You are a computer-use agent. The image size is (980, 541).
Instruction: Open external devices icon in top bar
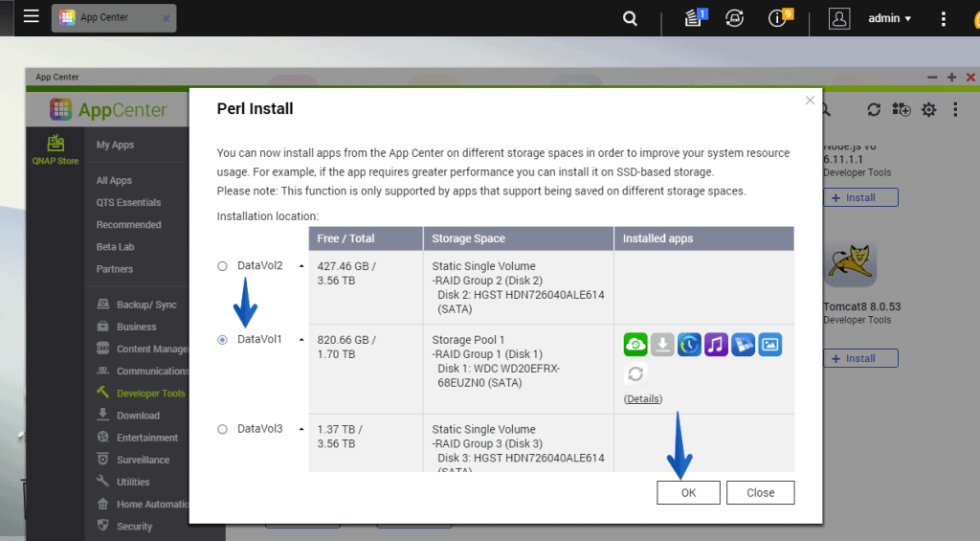click(735, 18)
